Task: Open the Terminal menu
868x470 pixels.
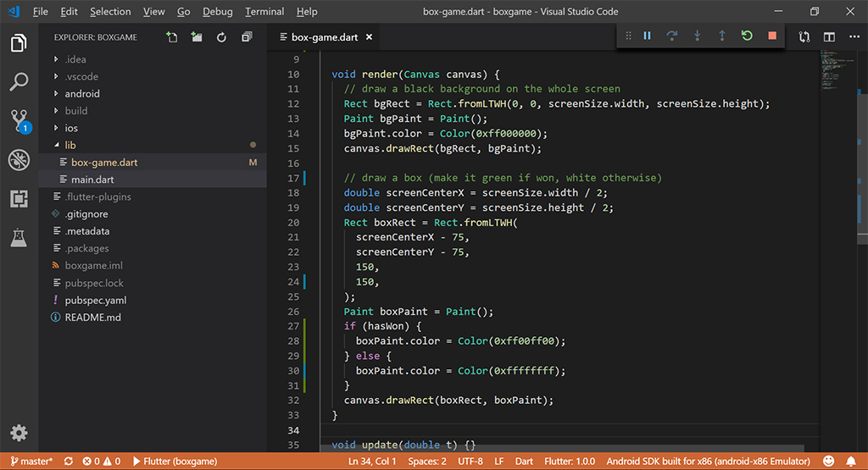Action: pos(264,12)
